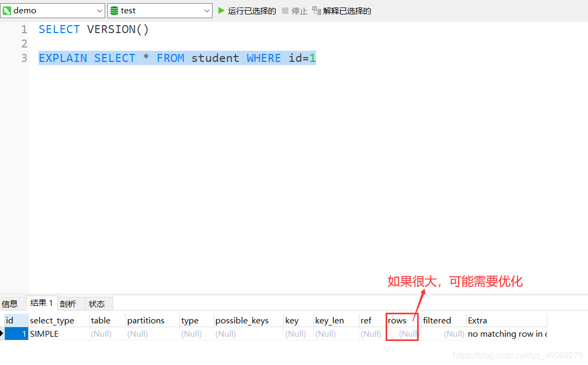Select the id cell containing 1
This screenshot has height=365, width=588.
16,334
